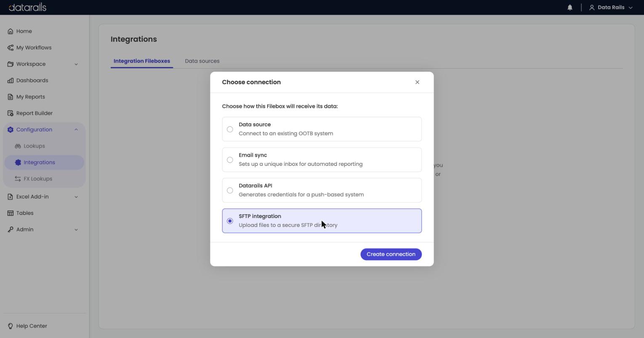Click the datarails logo
Viewport: 644px width, 338px height.
tap(27, 7)
